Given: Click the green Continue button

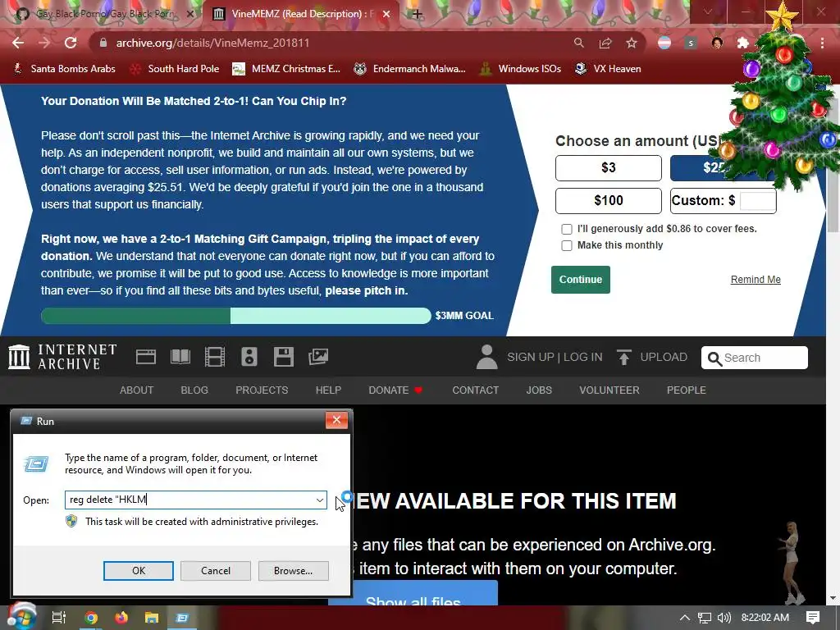Looking at the screenshot, I should [x=581, y=280].
